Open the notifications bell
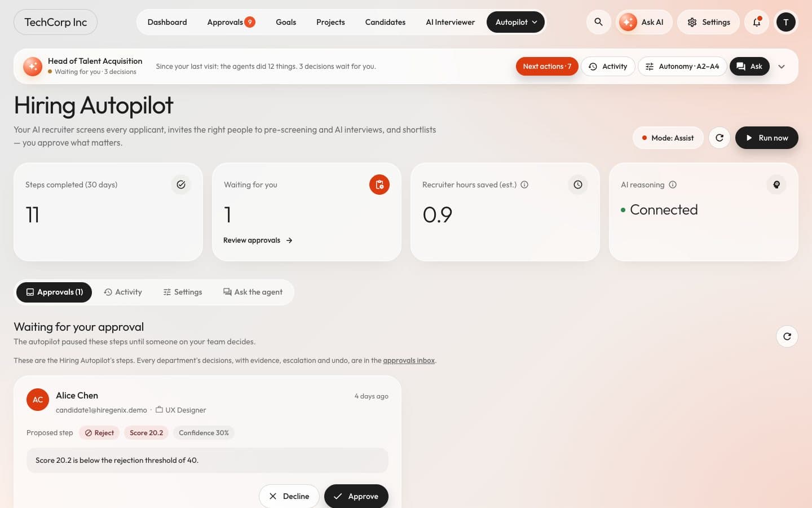The width and height of the screenshot is (812, 508). pos(757,22)
